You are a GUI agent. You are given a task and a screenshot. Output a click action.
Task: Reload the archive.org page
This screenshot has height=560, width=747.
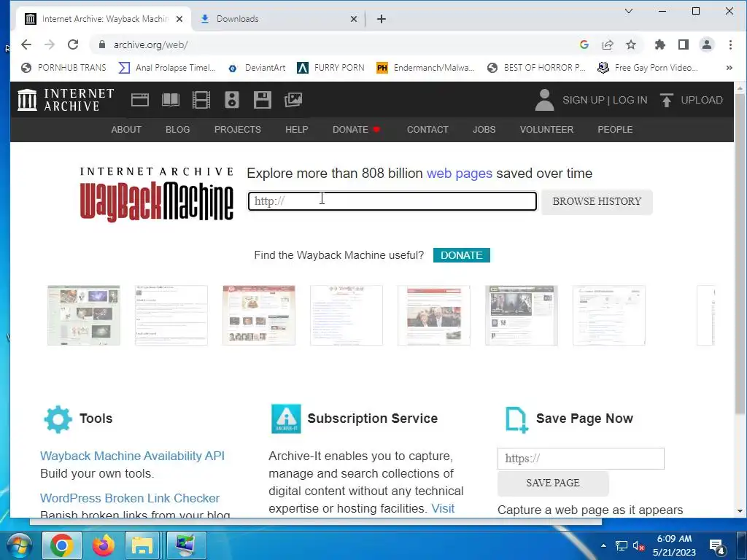tap(73, 44)
